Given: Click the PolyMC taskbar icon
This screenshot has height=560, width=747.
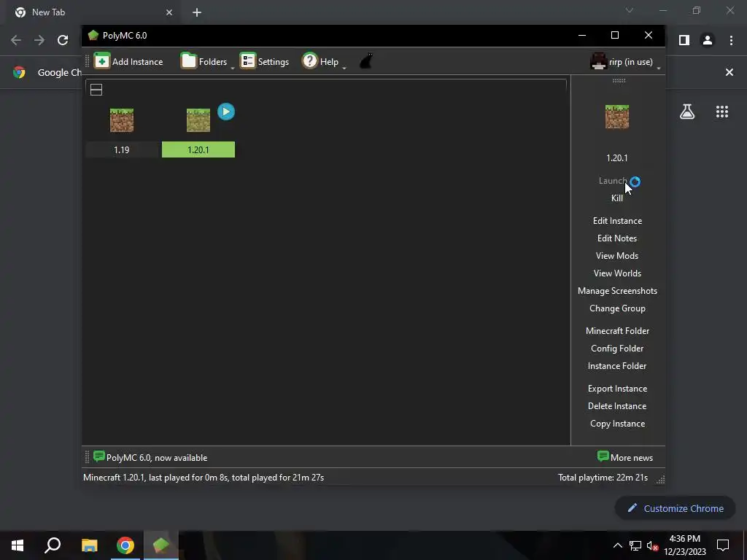Looking at the screenshot, I should click(x=161, y=545).
